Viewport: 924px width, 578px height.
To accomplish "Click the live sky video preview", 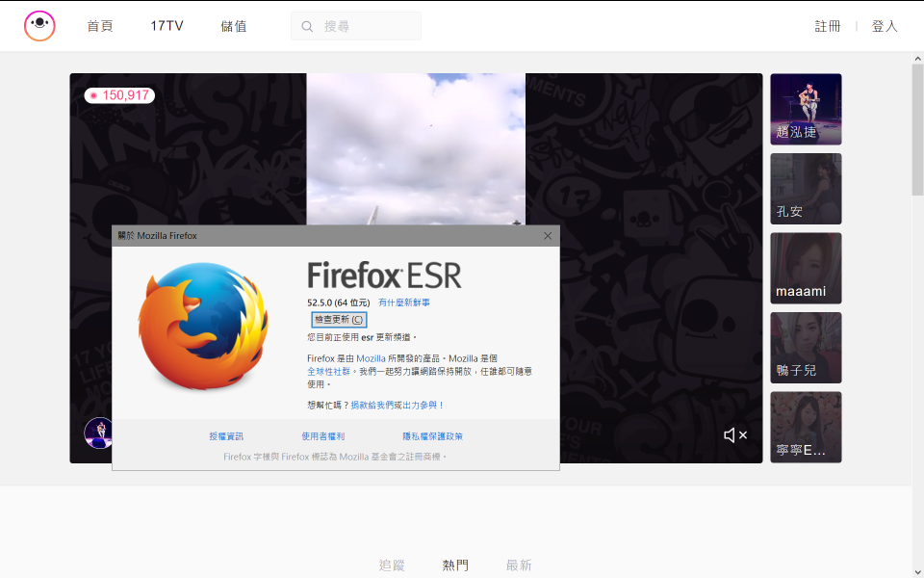I will pyautogui.click(x=416, y=148).
